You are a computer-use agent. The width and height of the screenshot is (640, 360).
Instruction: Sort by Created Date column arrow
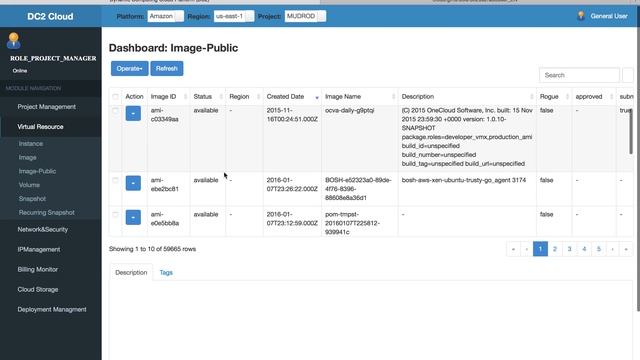(317, 97)
